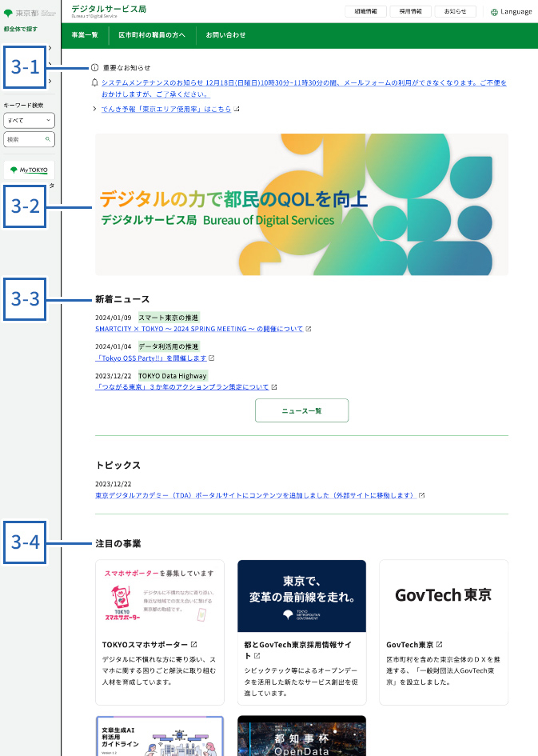538x756 pixels.
Task: Click the 都全体で探す sidebar heading
Action: point(21,29)
